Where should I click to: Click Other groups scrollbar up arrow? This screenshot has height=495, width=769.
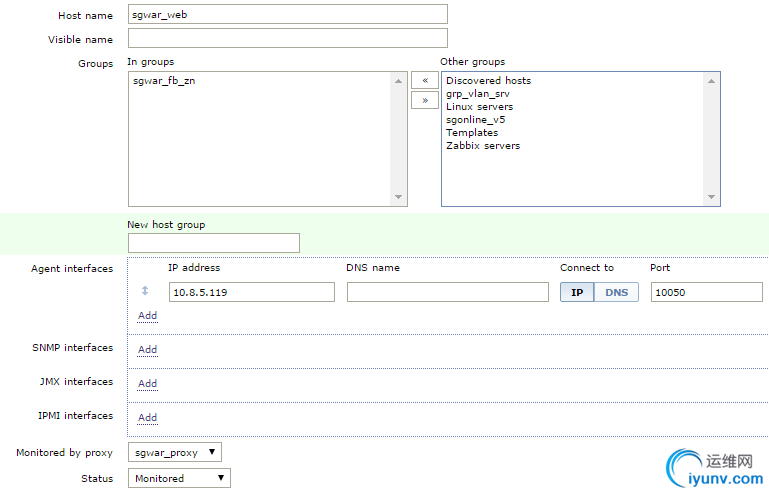[711, 81]
